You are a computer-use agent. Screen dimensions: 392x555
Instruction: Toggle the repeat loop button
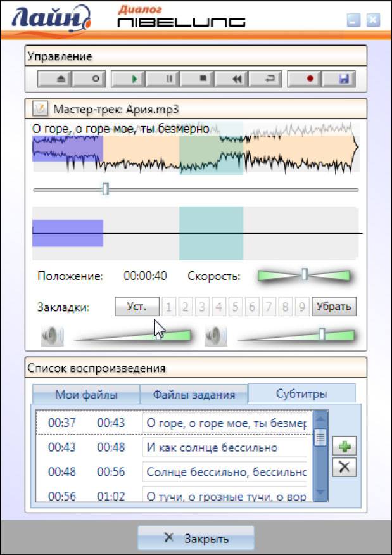click(x=266, y=79)
